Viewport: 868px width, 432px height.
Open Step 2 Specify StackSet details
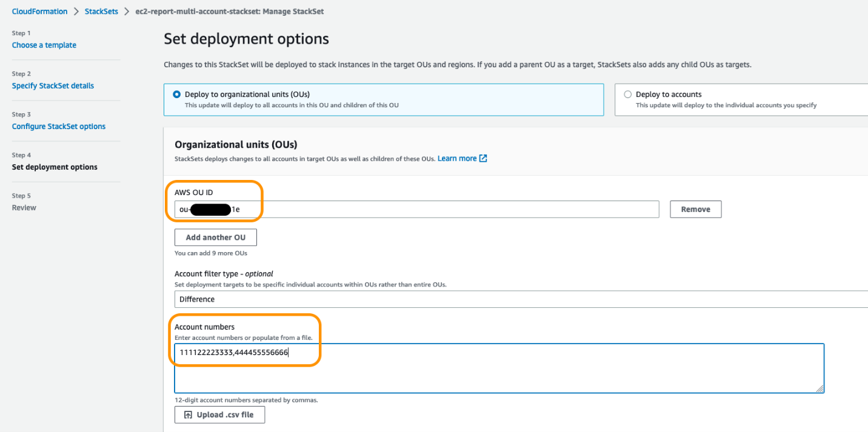[53, 85]
